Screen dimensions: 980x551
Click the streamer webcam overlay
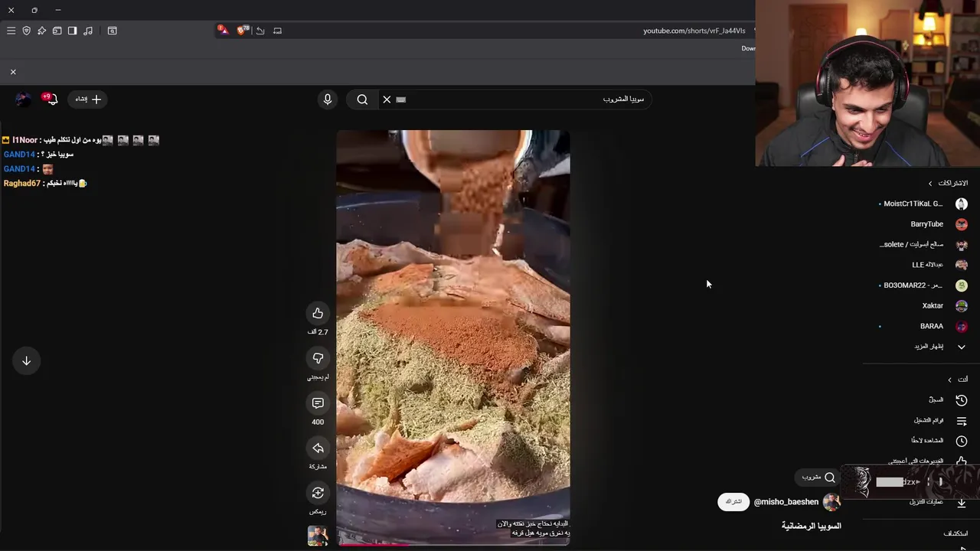click(x=867, y=83)
